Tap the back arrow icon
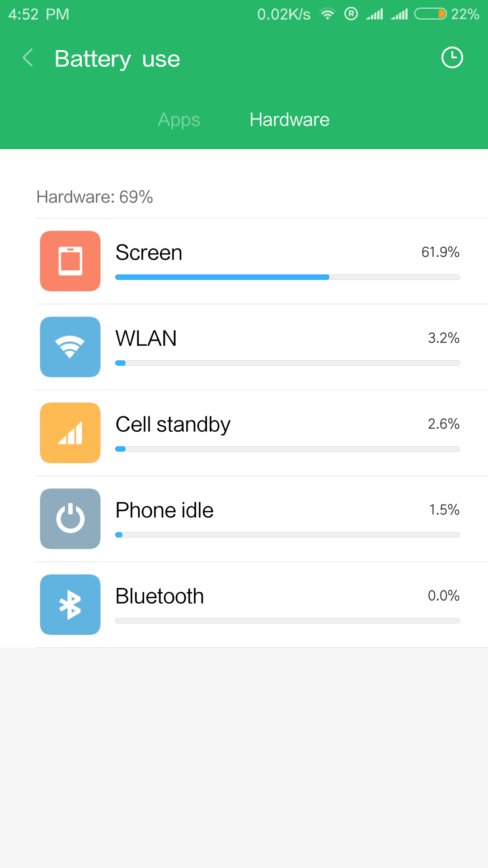488x868 pixels. click(x=28, y=58)
